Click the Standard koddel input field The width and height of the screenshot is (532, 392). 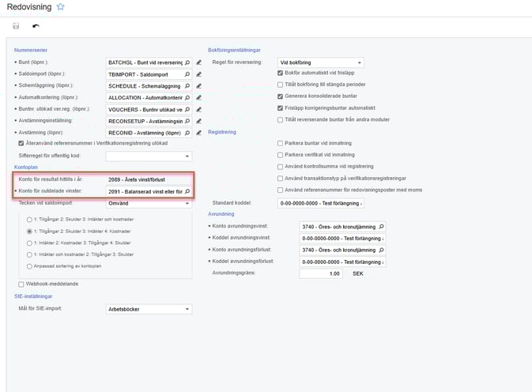point(320,203)
